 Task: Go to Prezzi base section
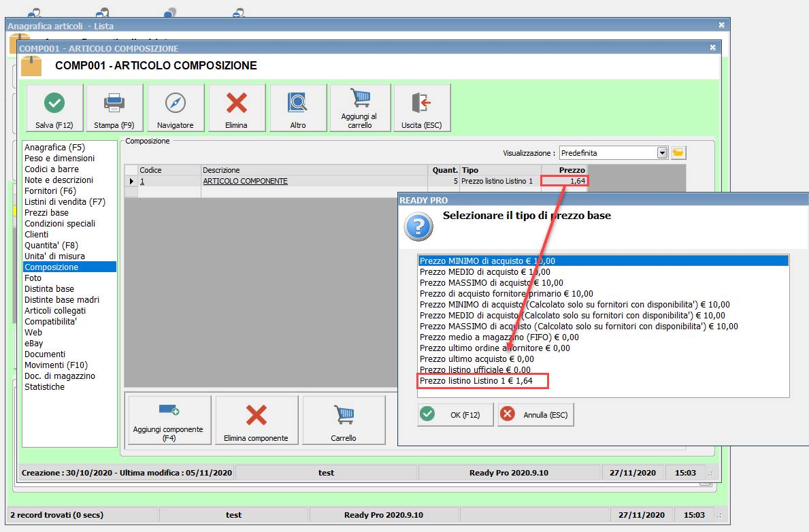[x=46, y=212]
